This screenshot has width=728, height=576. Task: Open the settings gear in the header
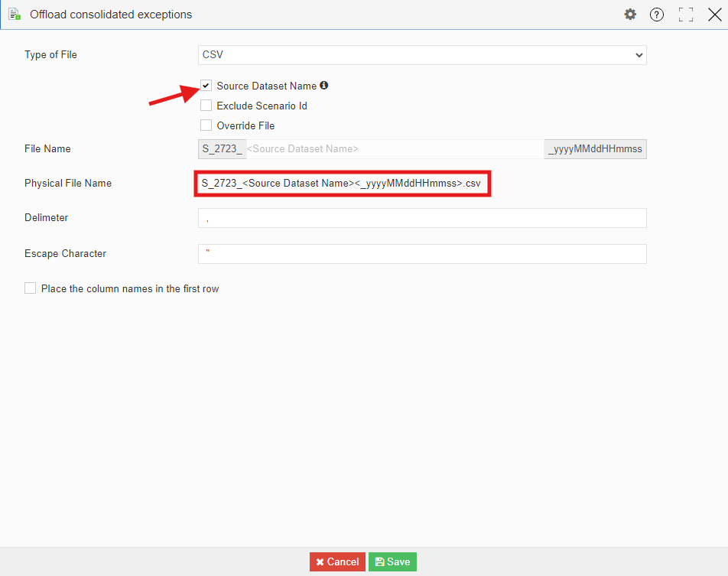tap(630, 15)
